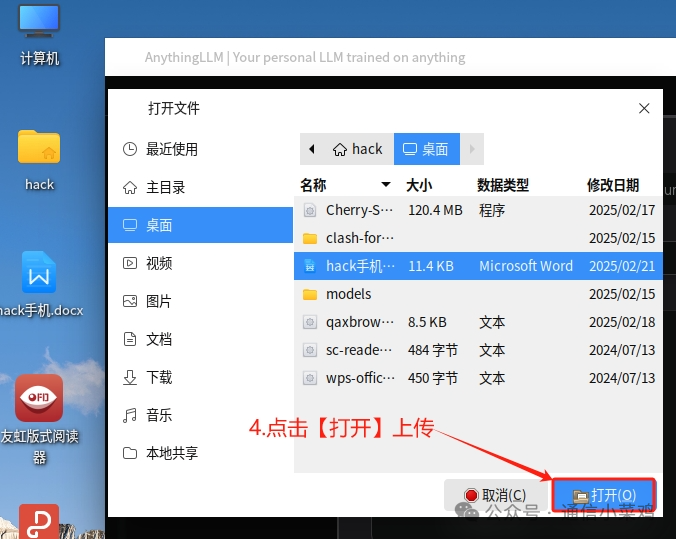Click the Microsoft Word type cell
Image resolution: width=676 pixels, height=539 pixels.
coord(526,266)
